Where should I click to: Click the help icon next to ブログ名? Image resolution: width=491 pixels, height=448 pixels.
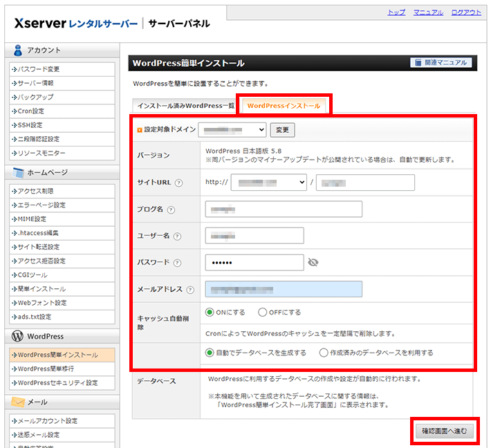click(171, 209)
